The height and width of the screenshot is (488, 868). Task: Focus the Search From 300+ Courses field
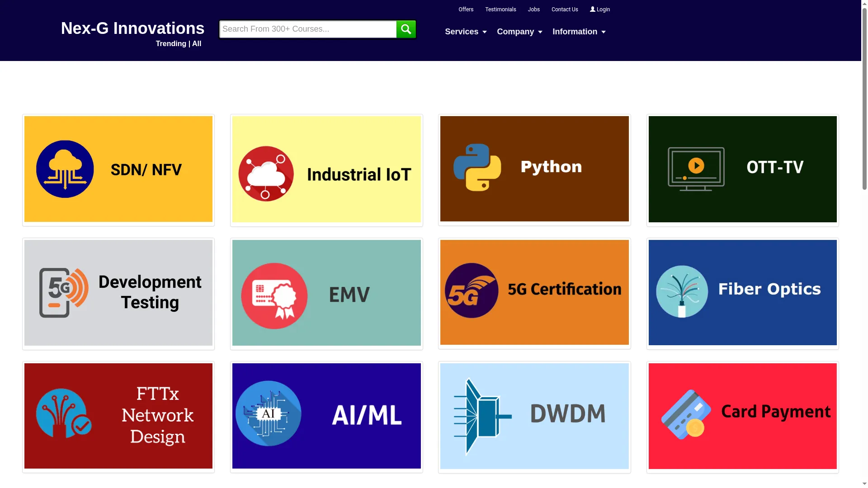[308, 29]
